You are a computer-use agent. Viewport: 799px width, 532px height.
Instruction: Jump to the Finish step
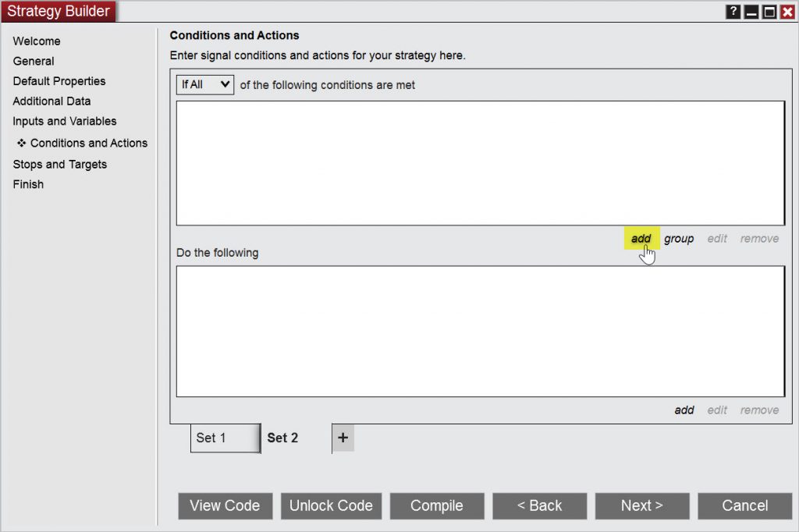29,184
